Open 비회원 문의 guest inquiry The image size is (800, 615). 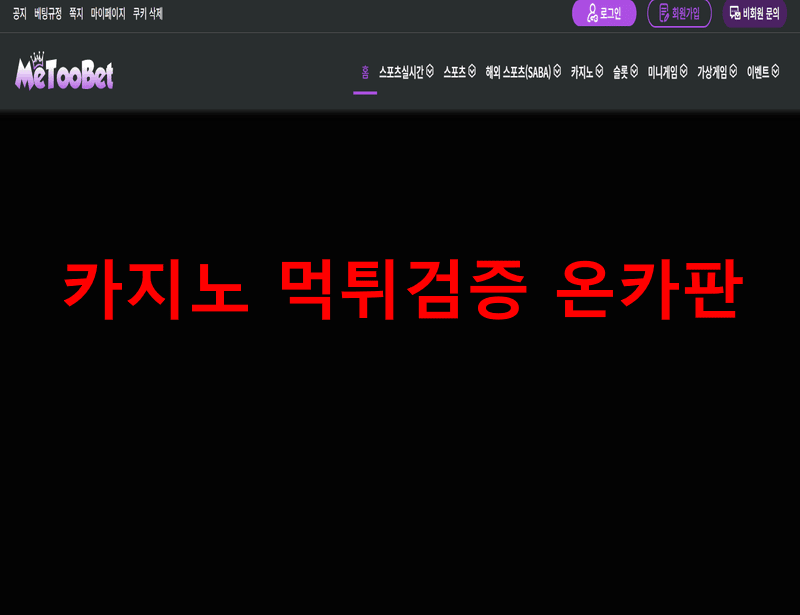pos(755,13)
